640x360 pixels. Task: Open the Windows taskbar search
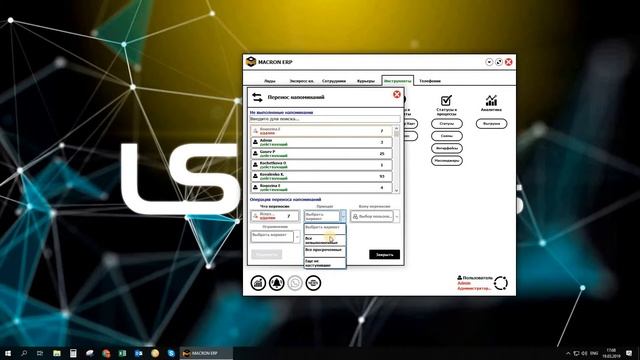click(24, 353)
